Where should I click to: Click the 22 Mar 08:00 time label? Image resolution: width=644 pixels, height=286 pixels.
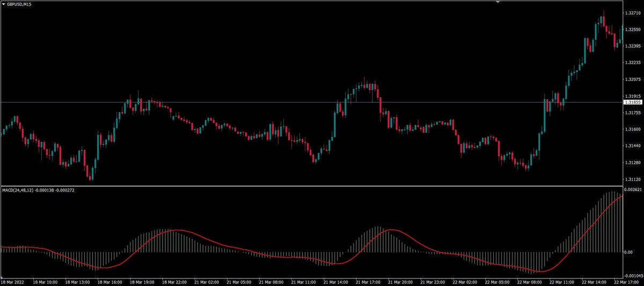(530, 282)
